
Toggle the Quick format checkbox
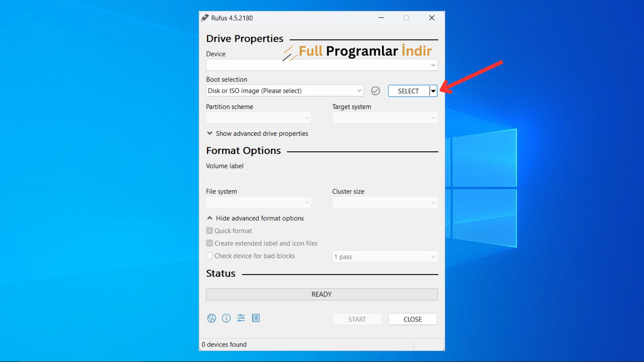[x=210, y=231]
